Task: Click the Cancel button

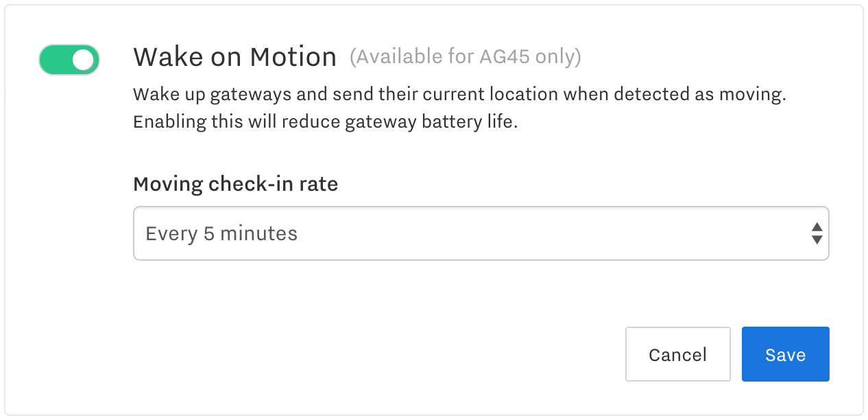Action: click(x=677, y=354)
